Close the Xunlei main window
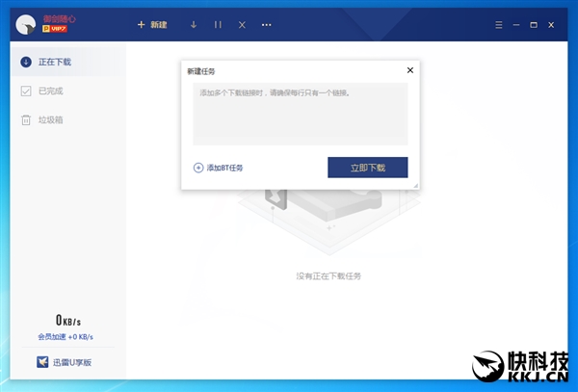Screen dimensions: 578x392 pyautogui.click(x=551, y=25)
